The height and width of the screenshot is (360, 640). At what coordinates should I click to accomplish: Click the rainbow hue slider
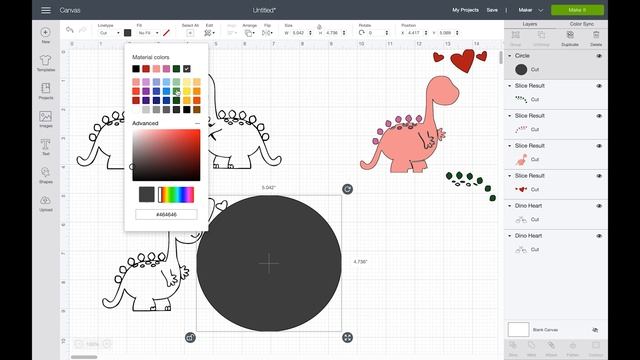[x=176, y=195]
